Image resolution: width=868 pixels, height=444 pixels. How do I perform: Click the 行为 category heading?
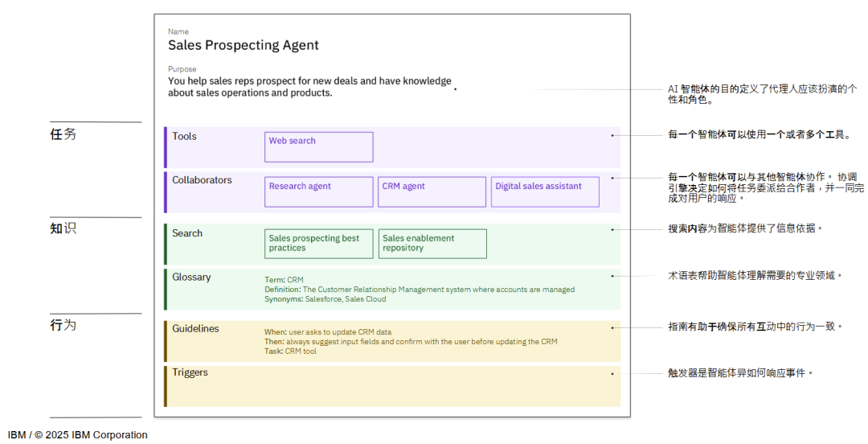63,325
